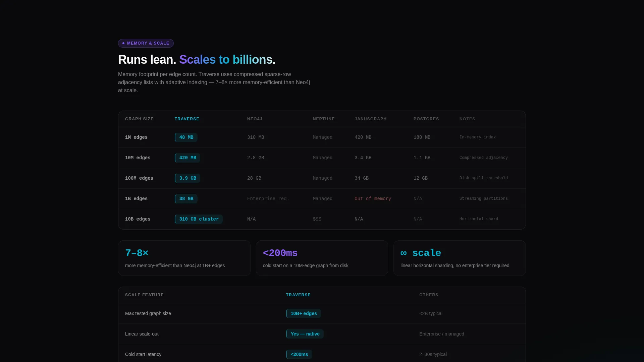Click the NEO4J column header

pyautogui.click(x=255, y=119)
